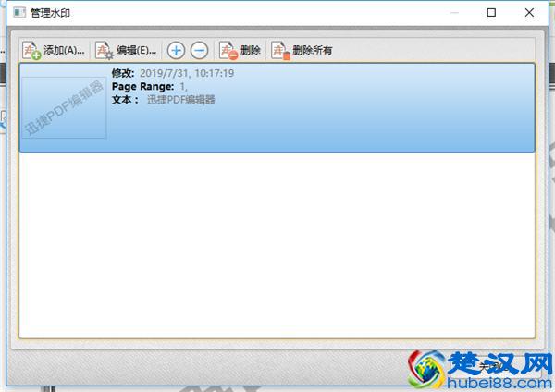Maximize the 管理水印 window

pos(491,13)
